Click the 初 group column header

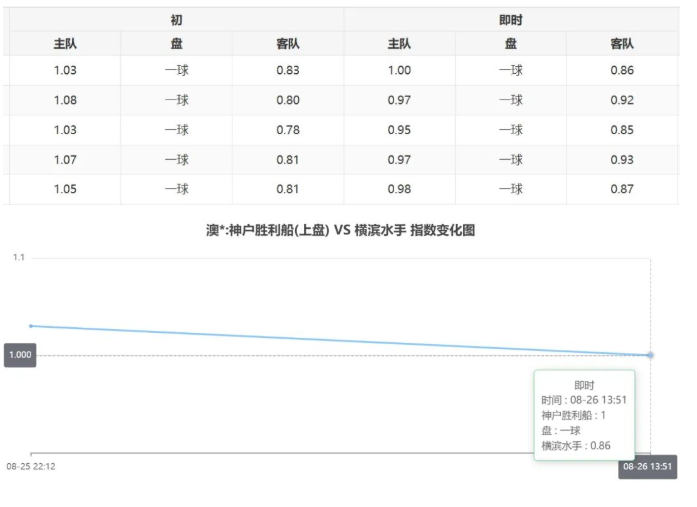176,19
